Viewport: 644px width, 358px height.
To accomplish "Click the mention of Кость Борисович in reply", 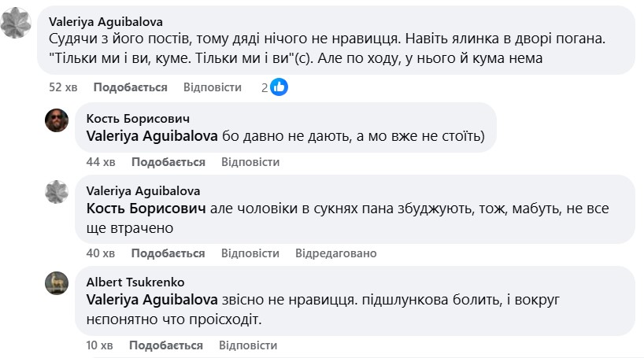I will pos(145,209).
